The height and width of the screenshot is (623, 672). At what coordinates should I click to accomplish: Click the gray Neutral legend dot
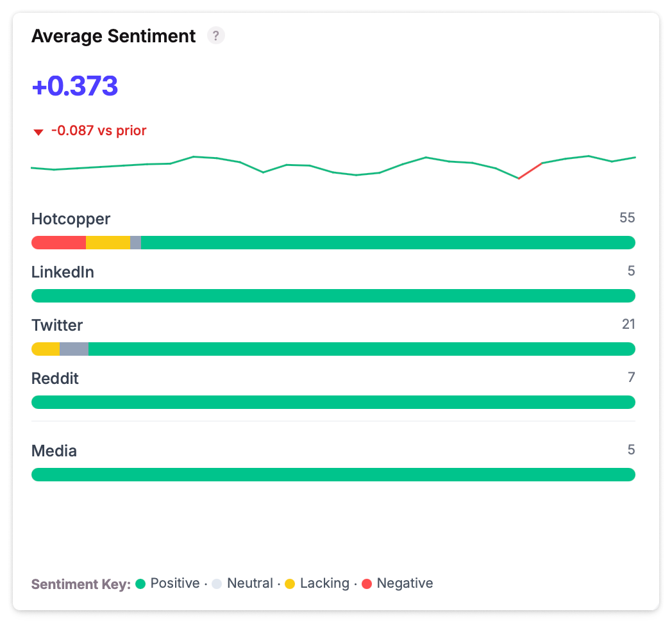coord(217,584)
